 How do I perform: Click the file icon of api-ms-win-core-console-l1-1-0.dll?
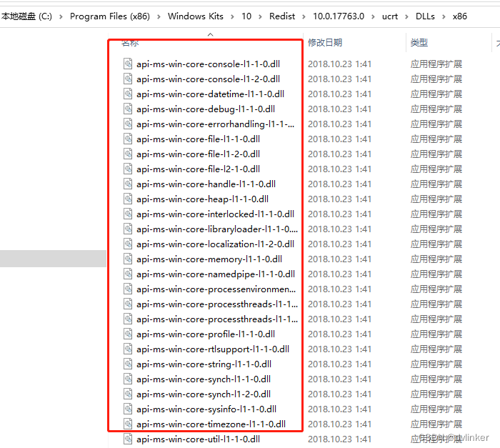coord(128,64)
